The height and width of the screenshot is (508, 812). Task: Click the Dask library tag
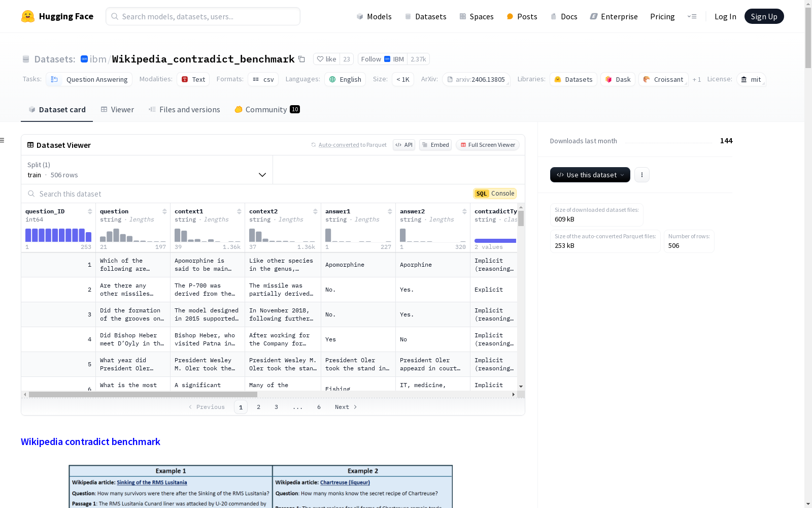pos(618,79)
